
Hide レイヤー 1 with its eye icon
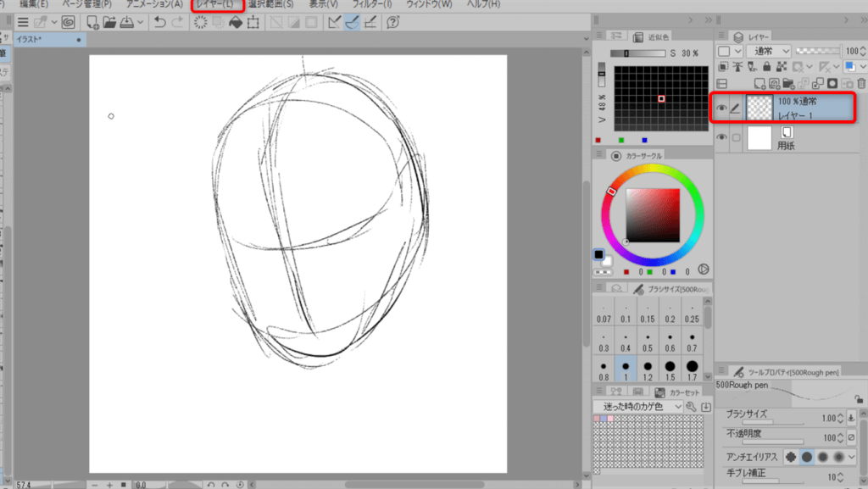coord(721,108)
